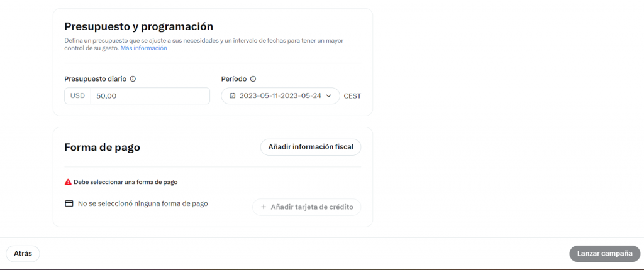The image size is (644, 270).
Task: Go back with the Atrás button
Action: click(x=23, y=254)
